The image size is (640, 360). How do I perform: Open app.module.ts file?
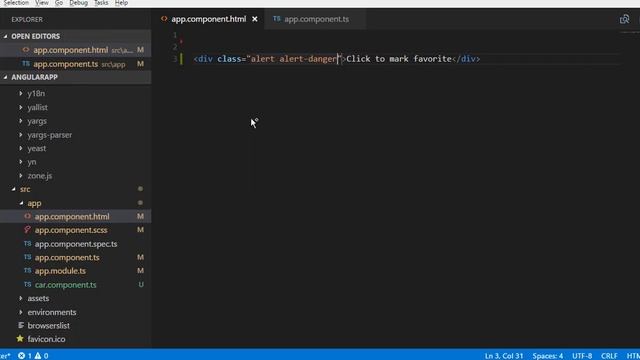coord(60,271)
